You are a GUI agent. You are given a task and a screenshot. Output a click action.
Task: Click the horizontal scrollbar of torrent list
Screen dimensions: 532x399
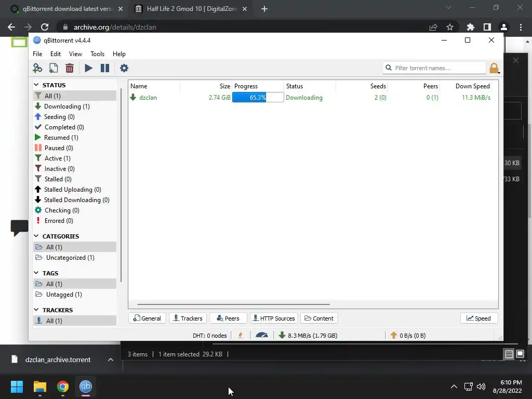coord(233,304)
